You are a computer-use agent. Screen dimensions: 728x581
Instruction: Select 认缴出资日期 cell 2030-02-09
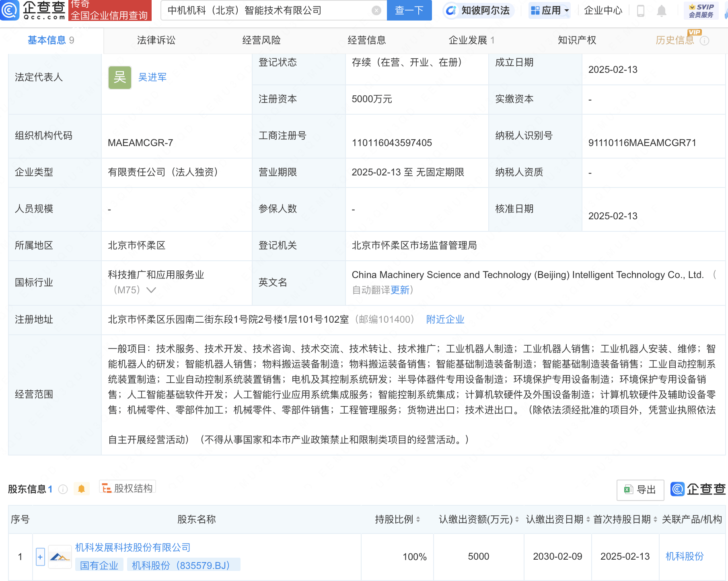(557, 556)
